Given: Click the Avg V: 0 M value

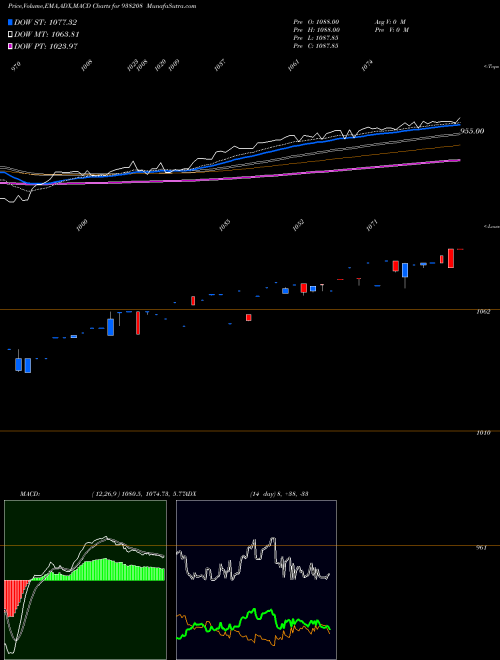Looking at the screenshot, I should (x=390, y=22).
